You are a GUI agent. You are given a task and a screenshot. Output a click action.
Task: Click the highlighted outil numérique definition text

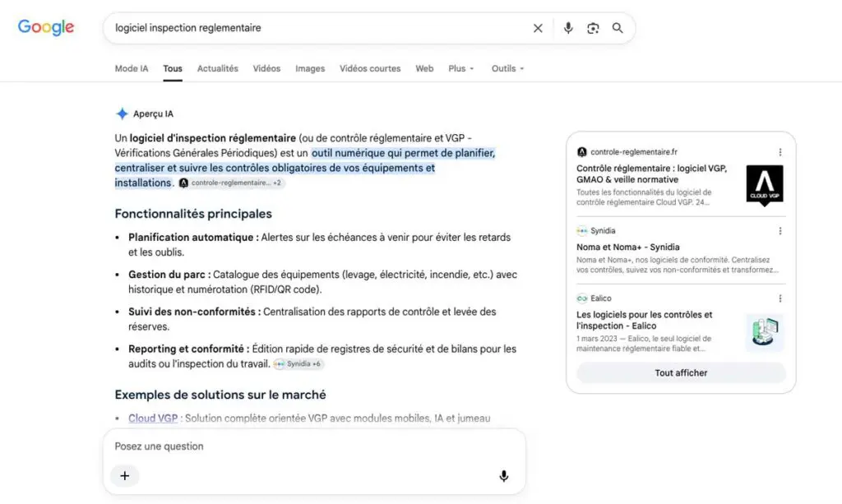pyautogui.click(x=304, y=168)
